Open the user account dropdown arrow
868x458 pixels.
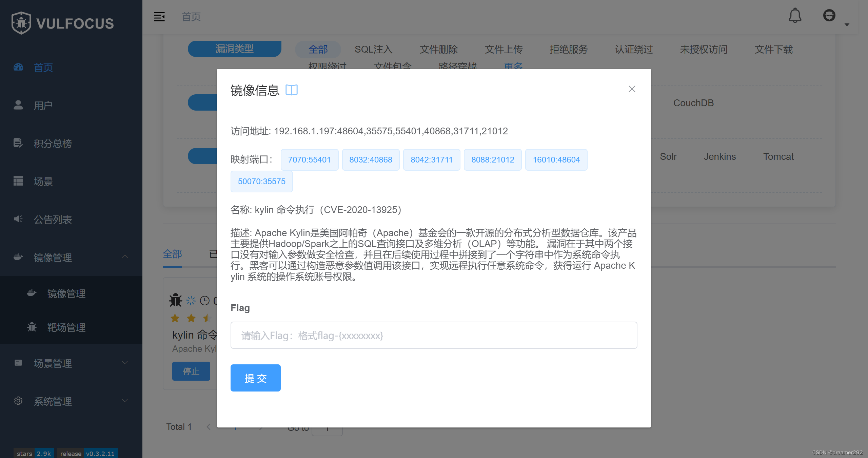(847, 25)
